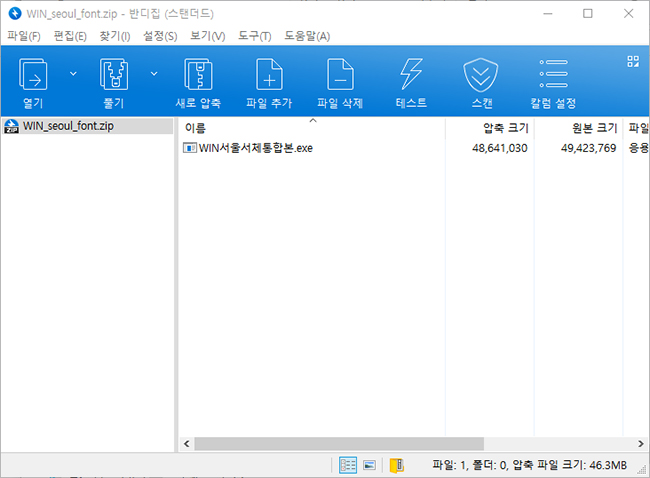Open the 설정(S) menu
This screenshot has height=478, width=650.
point(160,36)
